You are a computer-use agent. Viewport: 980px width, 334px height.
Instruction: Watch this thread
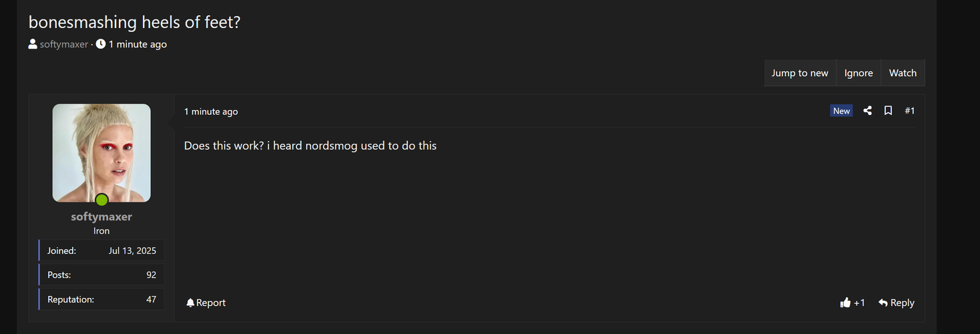(x=903, y=73)
